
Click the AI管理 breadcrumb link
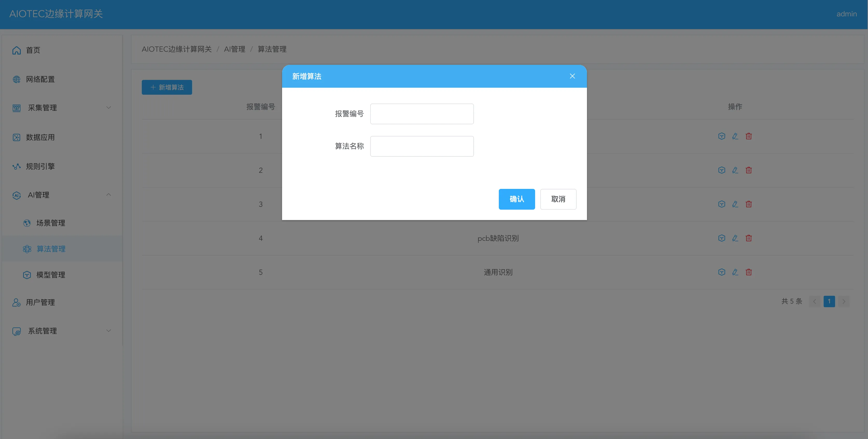(235, 49)
